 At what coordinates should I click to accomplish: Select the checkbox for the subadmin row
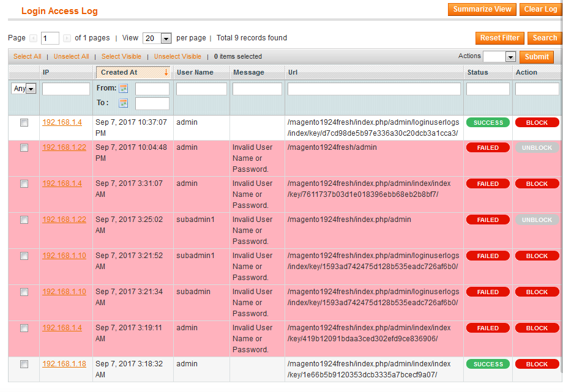(24, 292)
